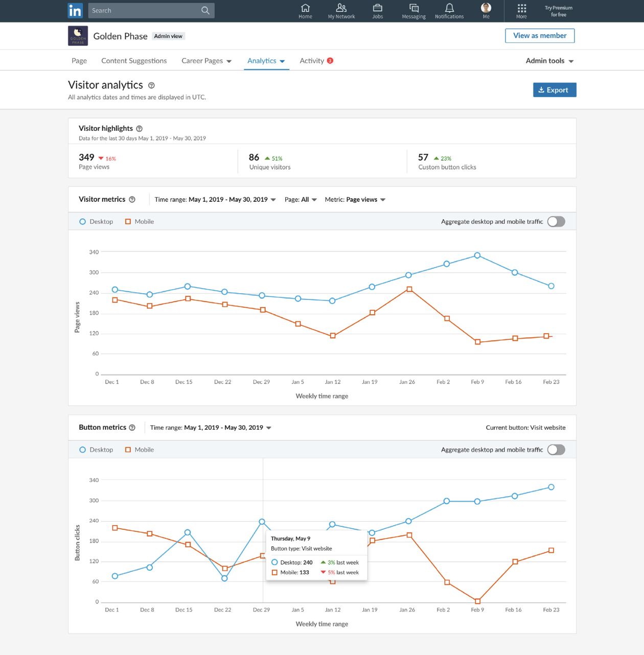This screenshot has width=644, height=655.
Task: Switch to the Content Suggestions tab
Action: click(x=134, y=61)
